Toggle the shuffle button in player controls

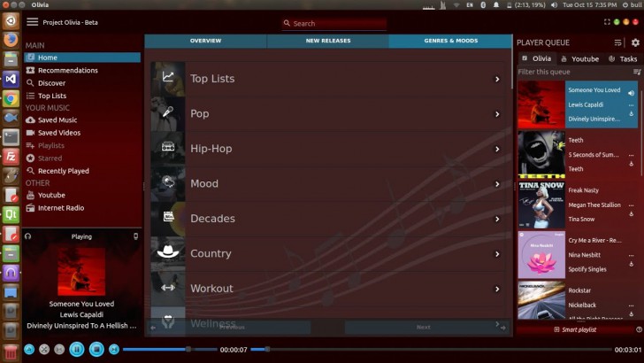pos(44,350)
